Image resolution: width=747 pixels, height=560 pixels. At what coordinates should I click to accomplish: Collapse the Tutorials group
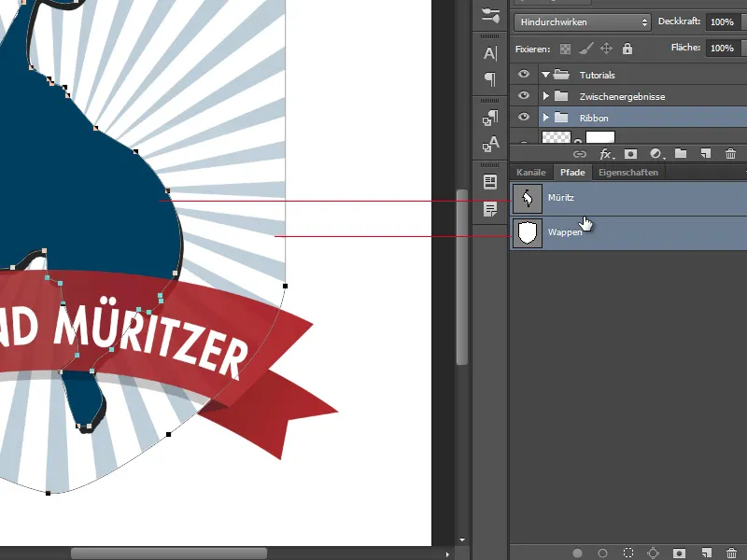coord(545,75)
